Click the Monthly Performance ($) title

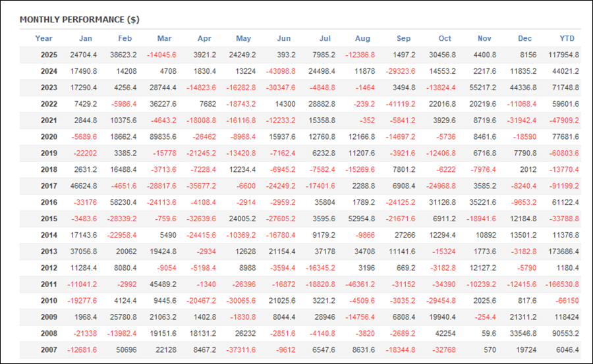tap(79, 20)
